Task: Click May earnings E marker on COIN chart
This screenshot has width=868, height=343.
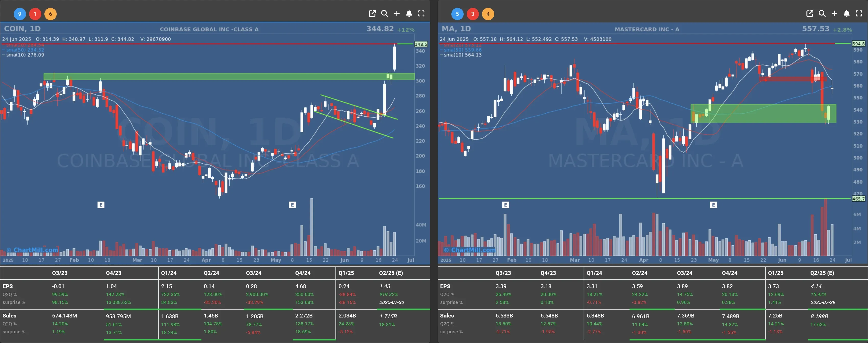Action: click(293, 205)
